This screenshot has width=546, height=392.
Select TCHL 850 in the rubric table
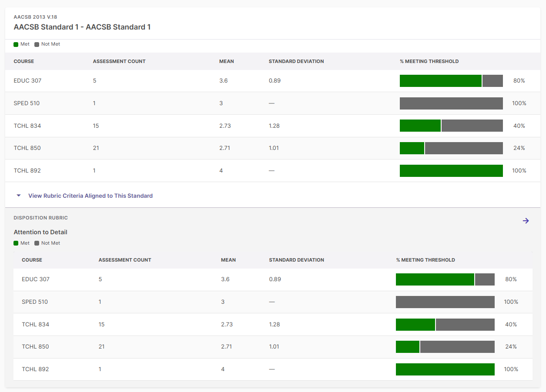click(36, 347)
